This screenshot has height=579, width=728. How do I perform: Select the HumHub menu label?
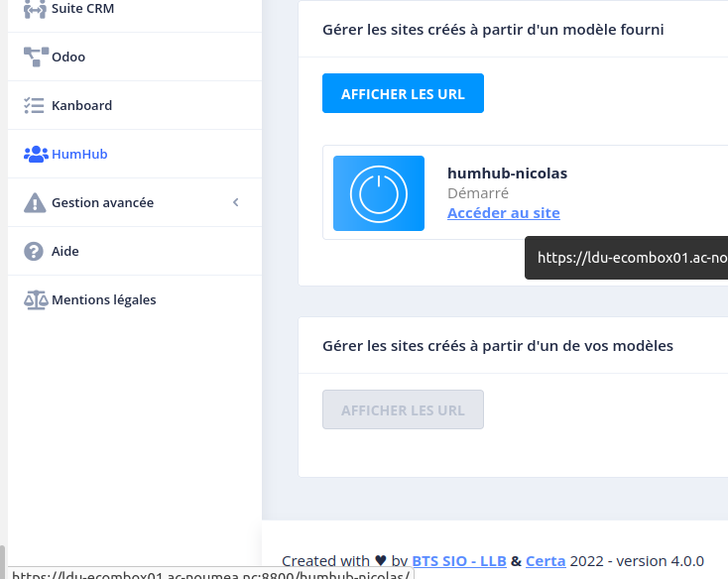79,154
